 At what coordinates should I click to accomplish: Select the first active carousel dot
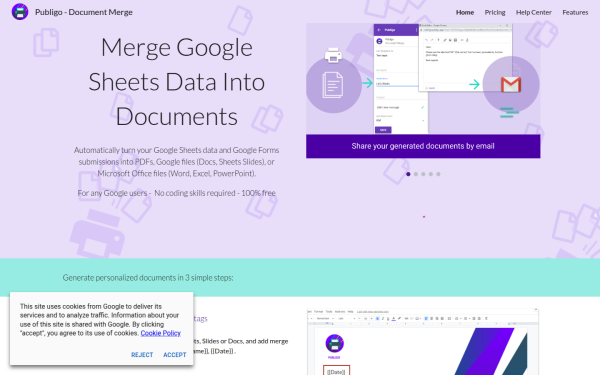tap(408, 174)
